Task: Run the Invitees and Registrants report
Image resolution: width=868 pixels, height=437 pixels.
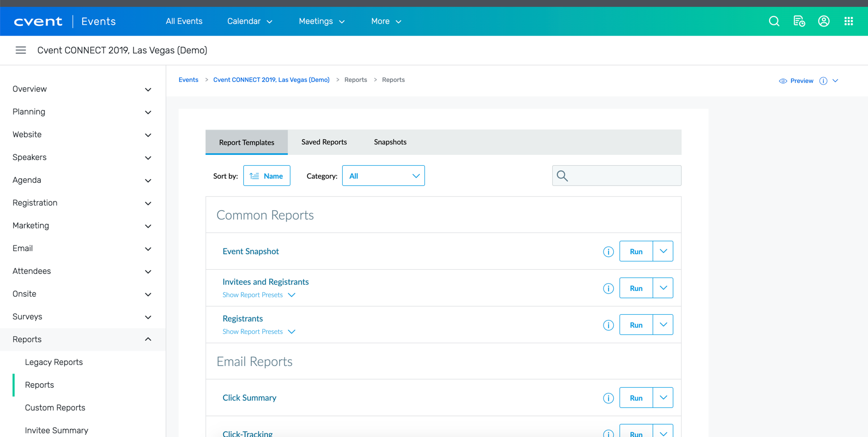Action: tap(636, 288)
